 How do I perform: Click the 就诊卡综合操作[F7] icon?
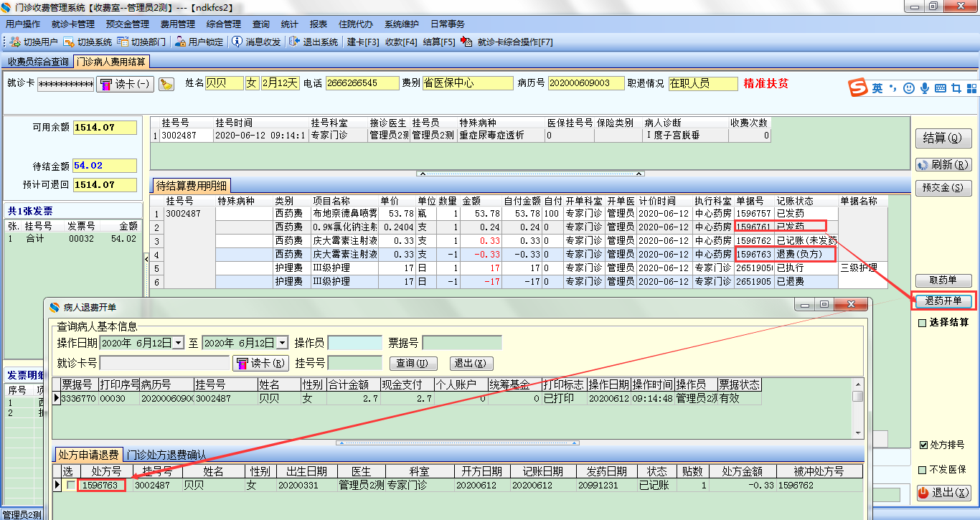[467, 42]
